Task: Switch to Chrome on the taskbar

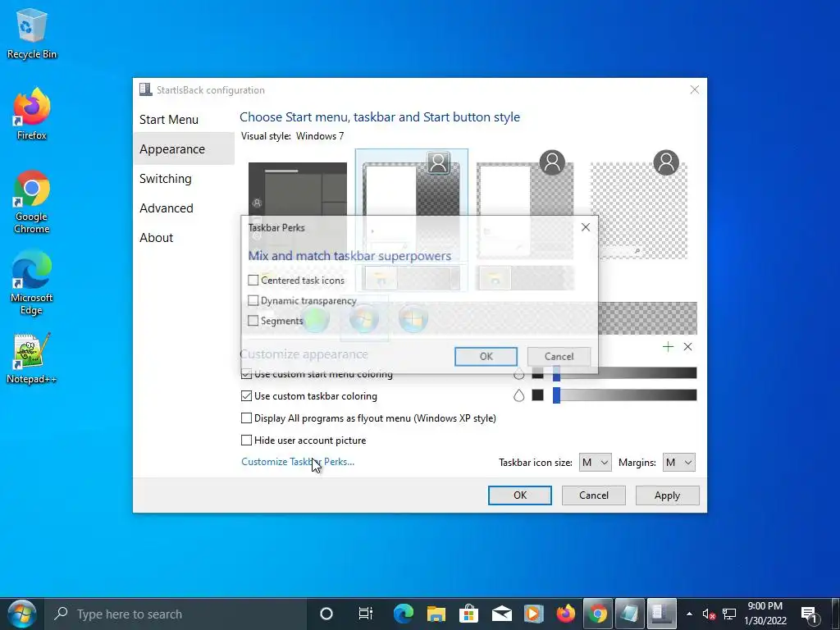Action: pos(598,614)
